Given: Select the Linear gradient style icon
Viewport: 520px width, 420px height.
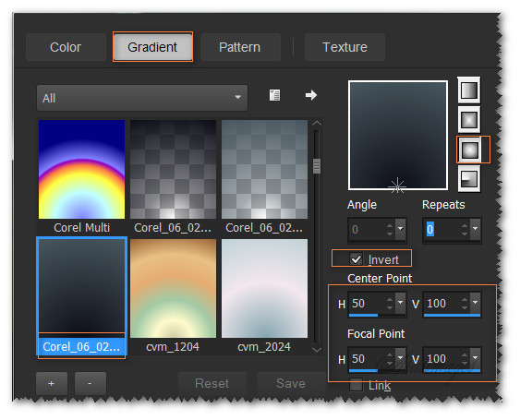Looking at the screenshot, I should click(469, 90).
